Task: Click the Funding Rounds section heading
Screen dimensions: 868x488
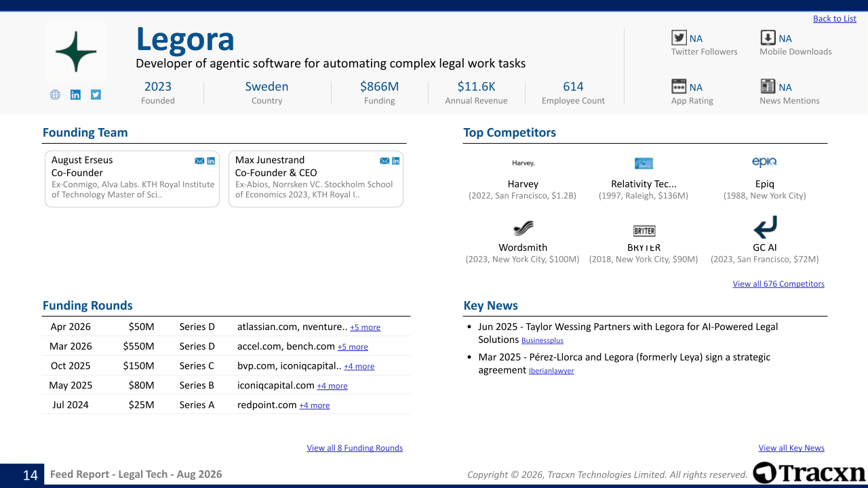Action: pos(87,306)
